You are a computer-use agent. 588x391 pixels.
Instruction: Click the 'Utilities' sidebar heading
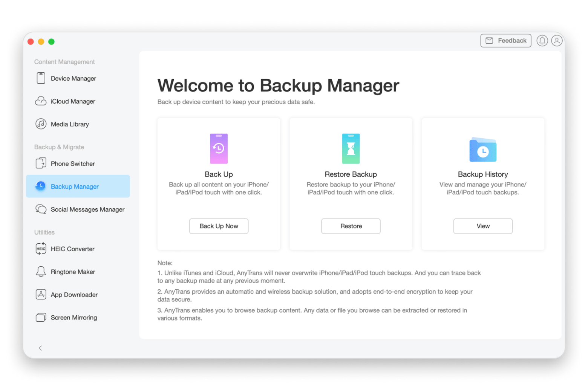[x=44, y=232]
